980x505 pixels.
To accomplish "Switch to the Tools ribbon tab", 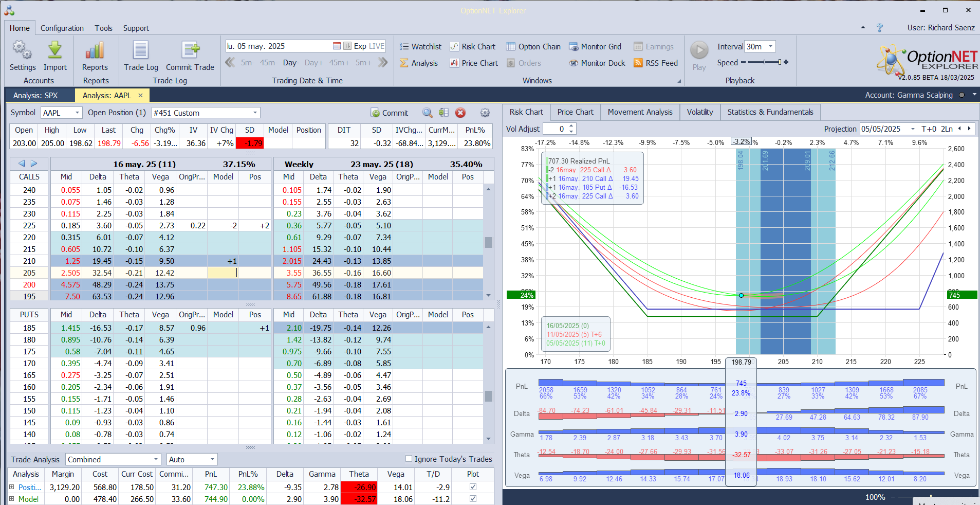I will pyautogui.click(x=103, y=28).
